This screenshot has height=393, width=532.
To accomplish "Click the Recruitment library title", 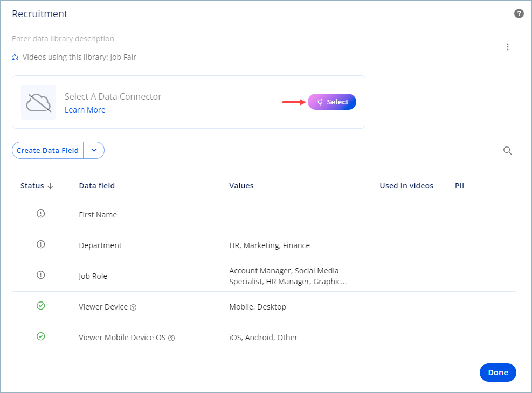I will (x=40, y=14).
